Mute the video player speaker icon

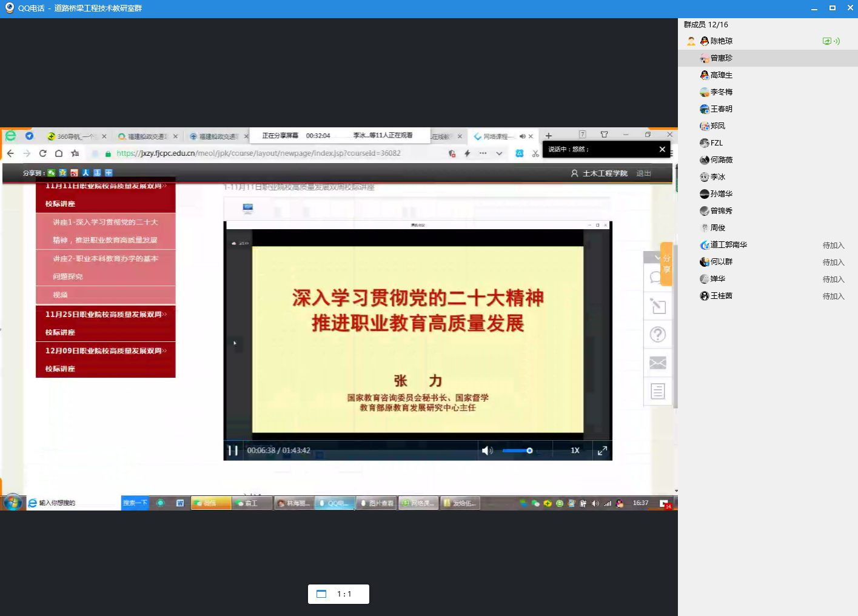(x=486, y=450)
